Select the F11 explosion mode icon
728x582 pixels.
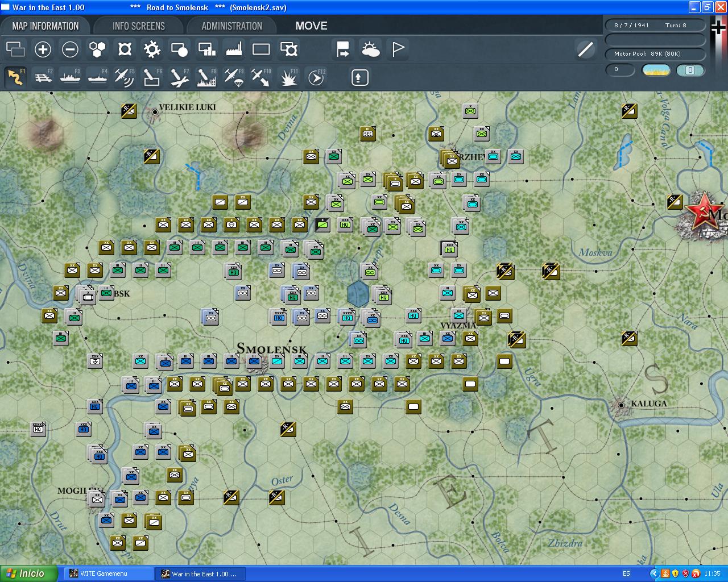coord(288,77)
